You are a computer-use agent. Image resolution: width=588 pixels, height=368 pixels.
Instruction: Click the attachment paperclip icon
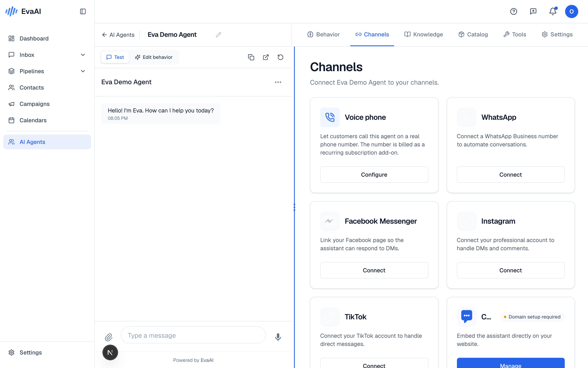(109, 337)
